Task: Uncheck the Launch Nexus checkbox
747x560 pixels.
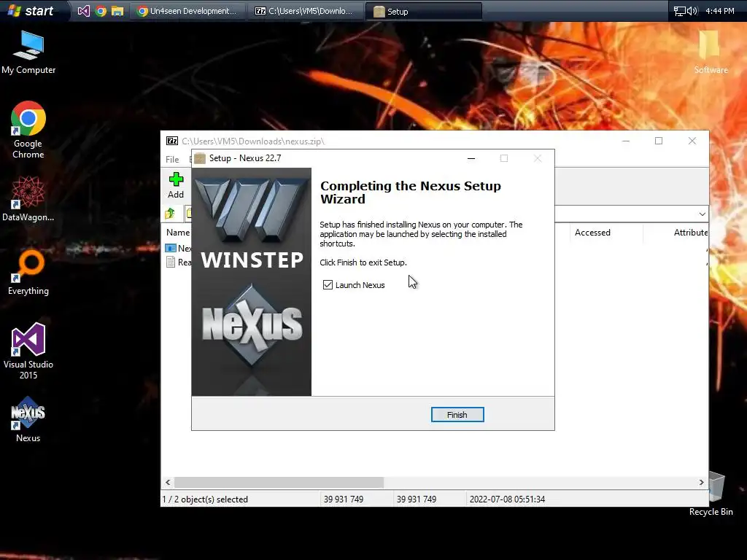Action: pyautogui.click(x=328, y=285)
